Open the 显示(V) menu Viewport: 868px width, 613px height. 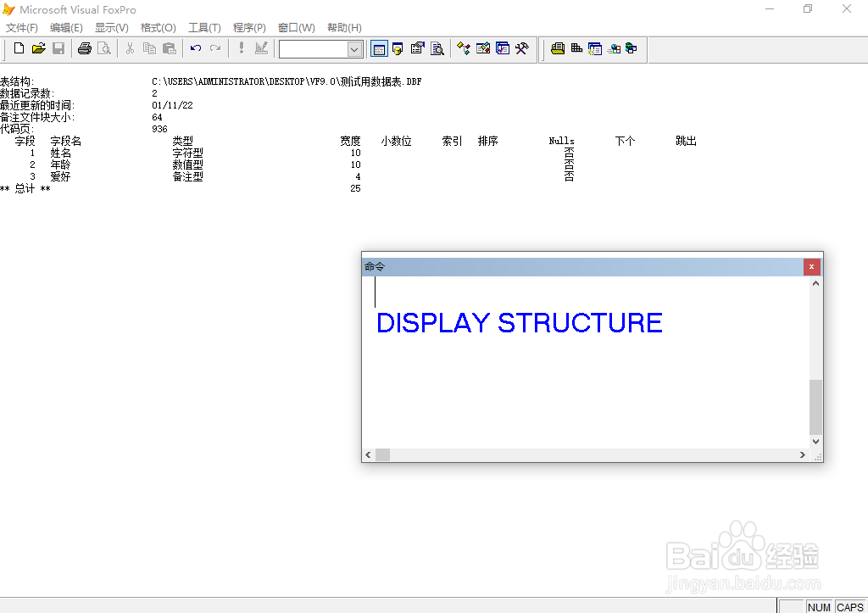tap(112, 28)
